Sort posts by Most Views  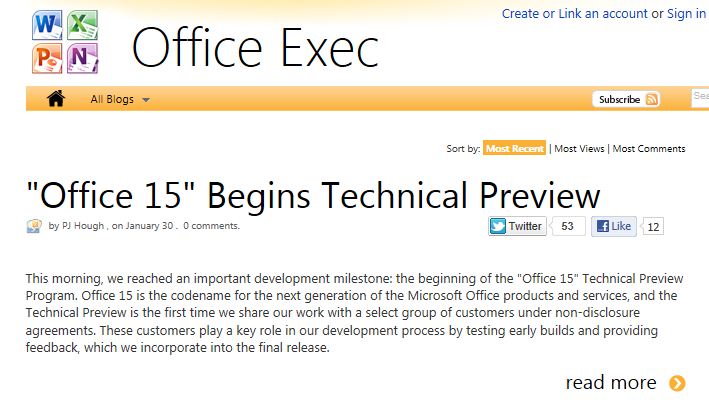(579, 148)
